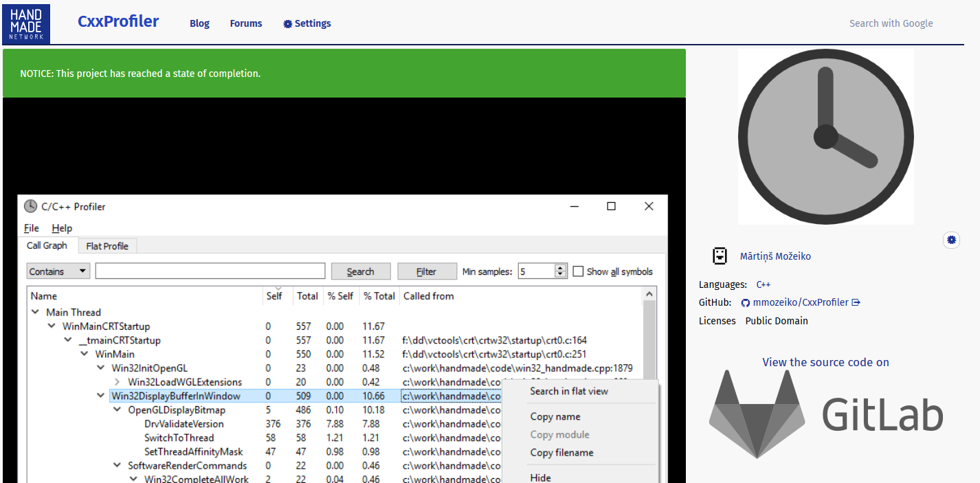Click the tree scrollbar up arrow
The image size is (980, 483).
tap(649, 295)
